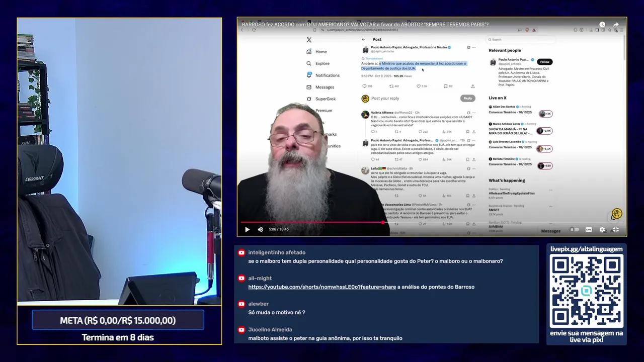Viewport: 644px width, 362px height.
Task: Click Translate post link
Action: 374,58
